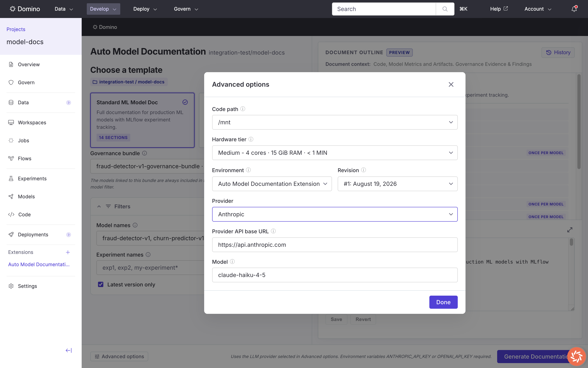Click the Environment info icon
The image size is (588, 368).
point(248,170)
